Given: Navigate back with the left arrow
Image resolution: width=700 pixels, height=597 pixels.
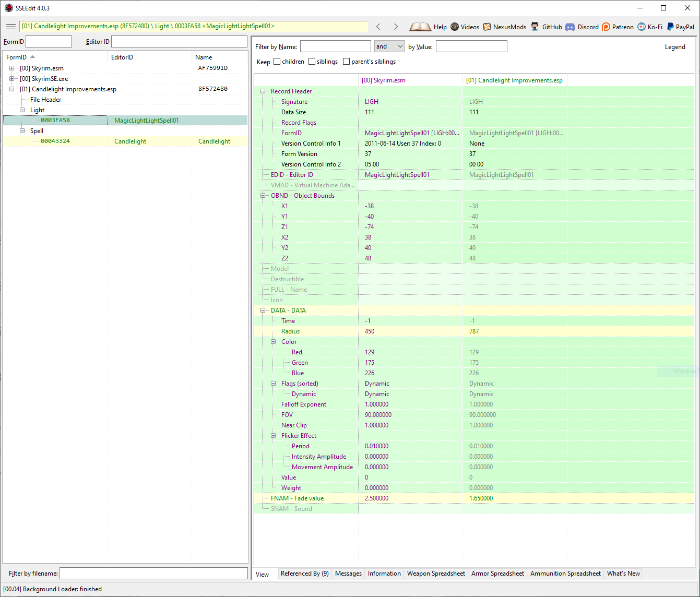Looking at the screenshot, I should 378,27.
